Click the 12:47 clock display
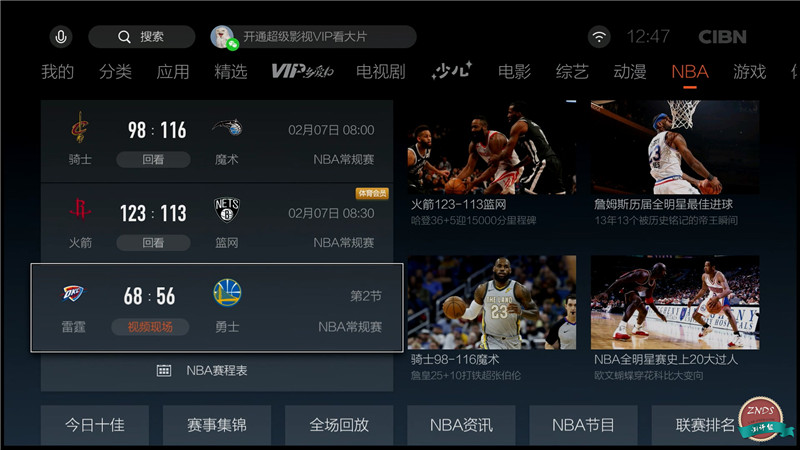 click(x=647, y=37)
